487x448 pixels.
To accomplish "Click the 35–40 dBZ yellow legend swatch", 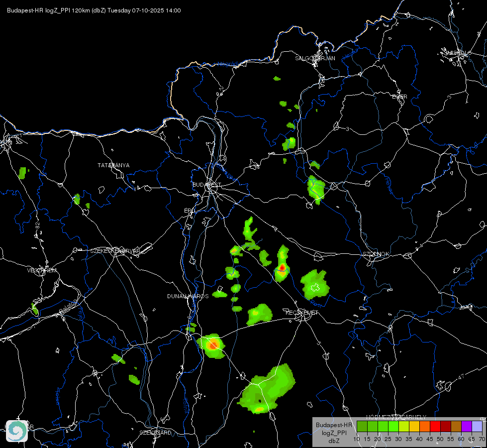I will coord(414,426).
